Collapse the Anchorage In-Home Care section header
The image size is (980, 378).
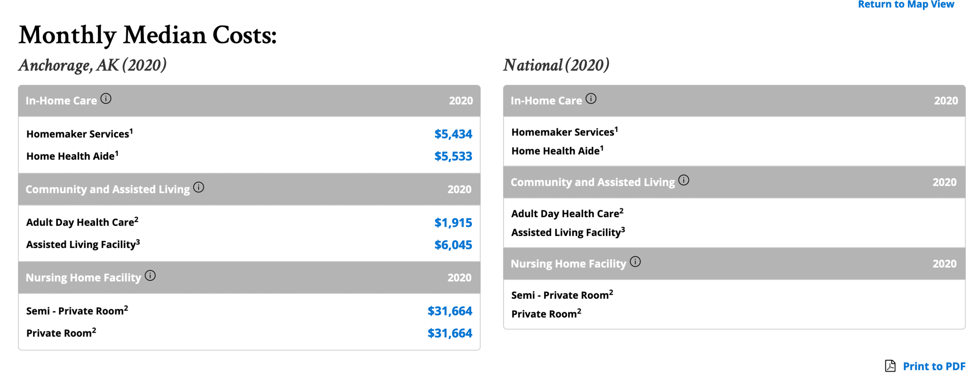click(249, 100)
